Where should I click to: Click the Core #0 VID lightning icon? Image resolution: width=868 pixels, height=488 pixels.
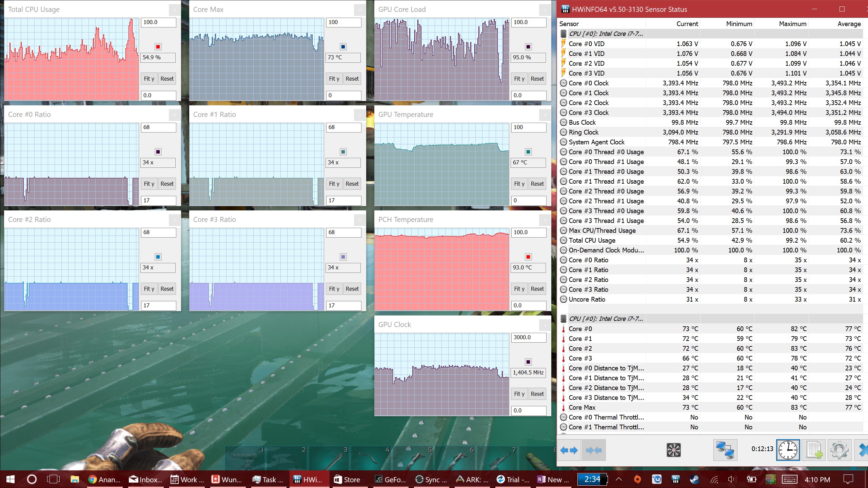563,44
